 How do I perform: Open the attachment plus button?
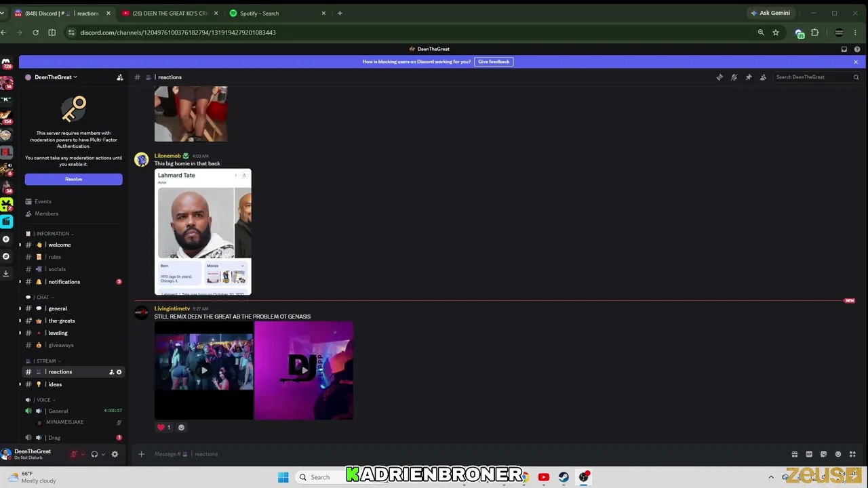click(x=141, y=454)
